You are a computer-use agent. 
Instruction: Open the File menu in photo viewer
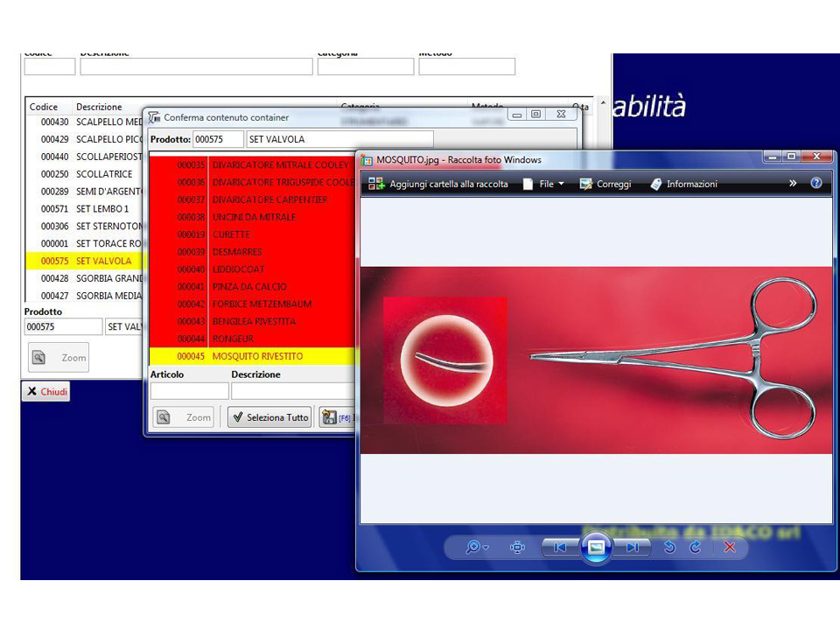[x=543, y=184]
